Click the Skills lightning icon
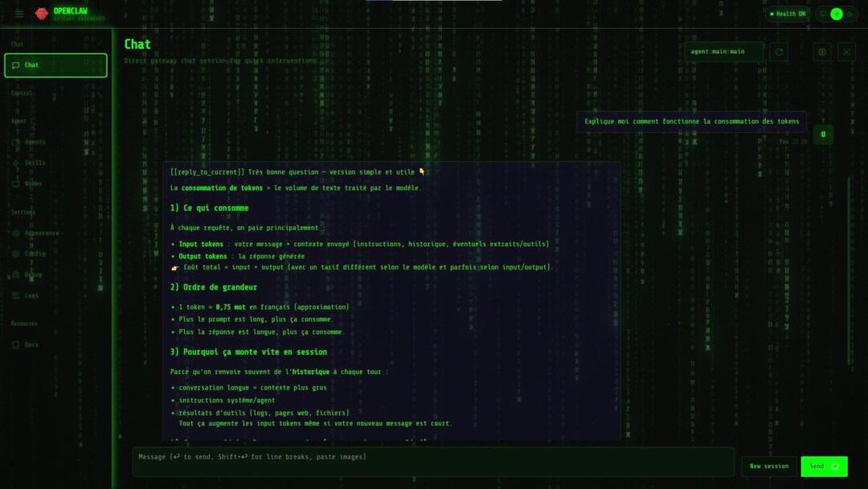This screenshot has width=868, height=489. tap(16, 162)
